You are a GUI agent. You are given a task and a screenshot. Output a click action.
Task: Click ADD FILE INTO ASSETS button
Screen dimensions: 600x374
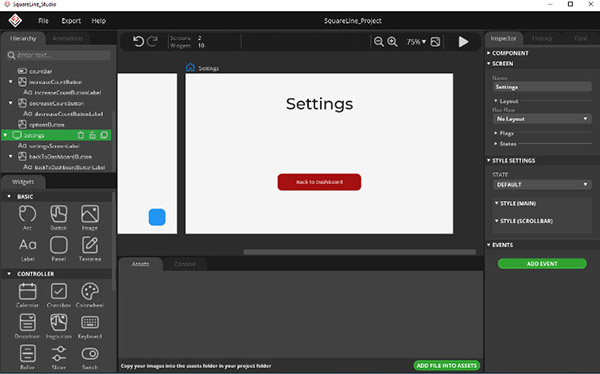tap(447, 366)
